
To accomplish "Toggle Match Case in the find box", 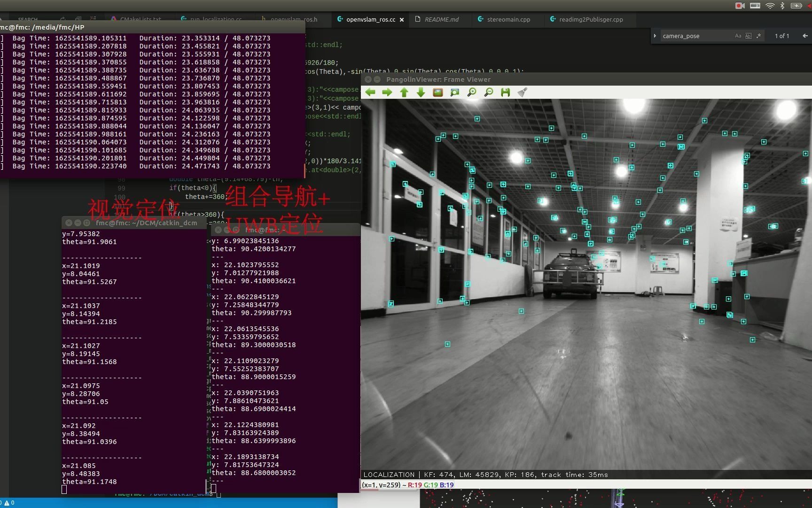I will coord(738,36).
